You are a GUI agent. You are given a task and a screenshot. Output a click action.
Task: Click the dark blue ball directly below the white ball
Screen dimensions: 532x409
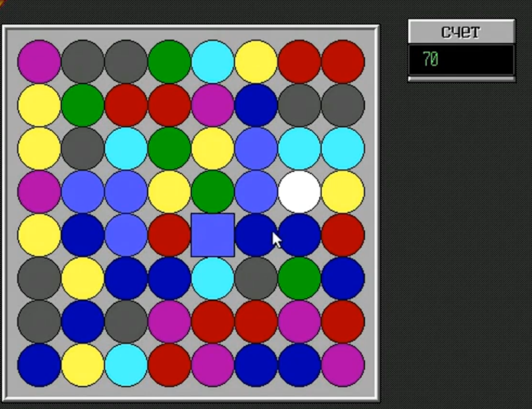[x=299, y=235]
